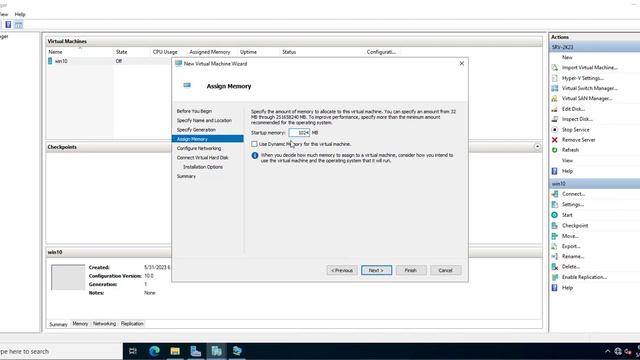Click the Rename icon in Actions
640x360 pixels.
point(554,256)
